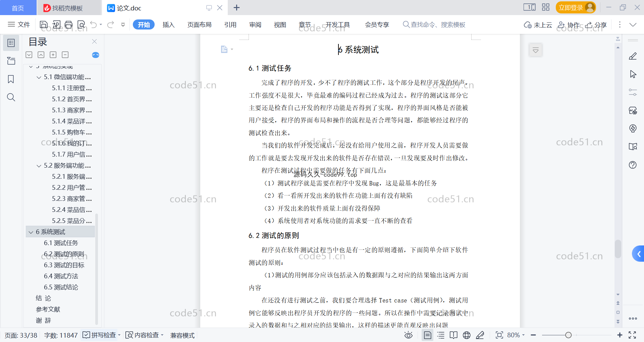Image resolution: width=644 pixels, height=342 pixels.
Task: Click the three-dots more icon in right sidebar
Action: pyautogui.click(x=633, y=319)
